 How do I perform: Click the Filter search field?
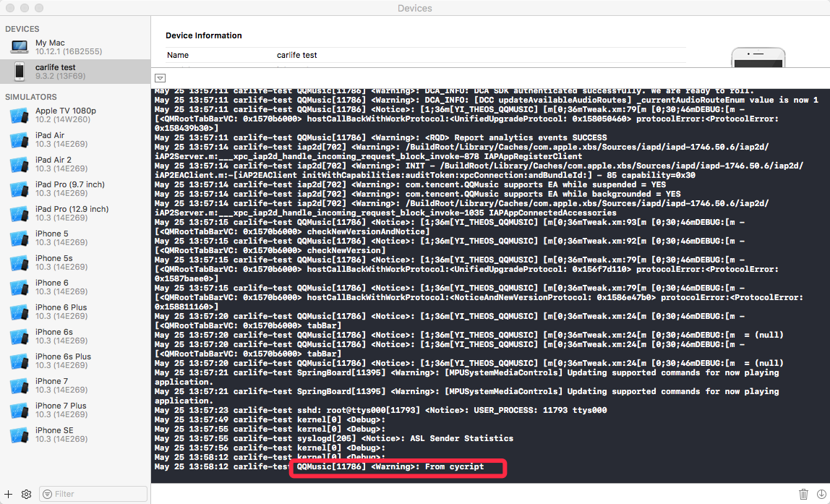[x=94, y=494]
